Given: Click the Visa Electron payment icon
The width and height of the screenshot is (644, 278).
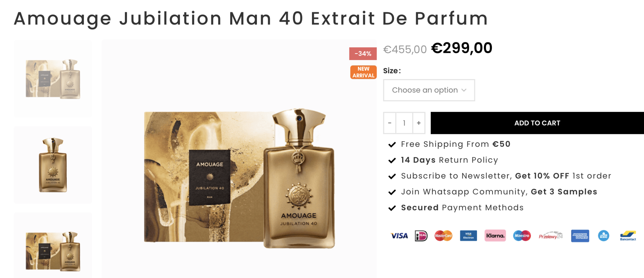Looking at the screenshot, I should [468, 236].
